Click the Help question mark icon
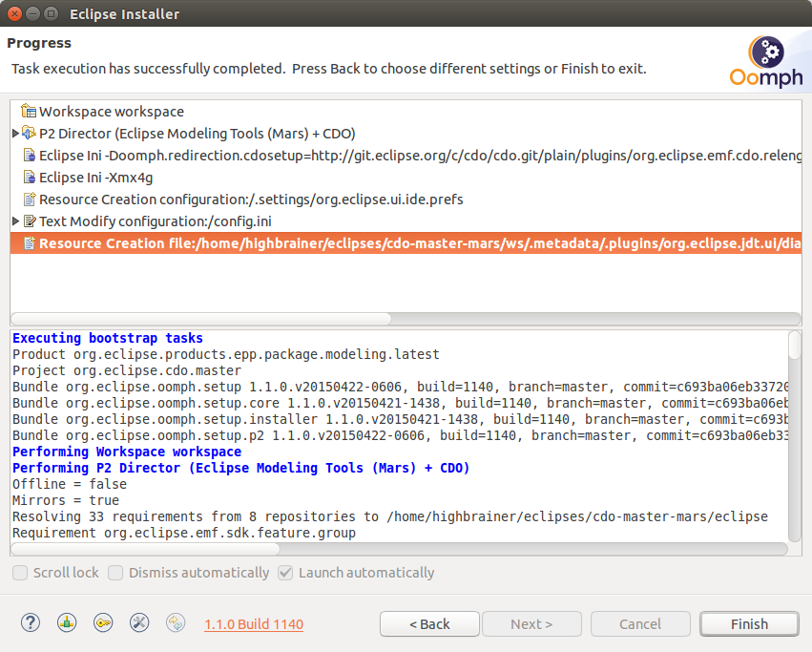The height and width of the screenshot is (652, 812). tap(31, 622)
